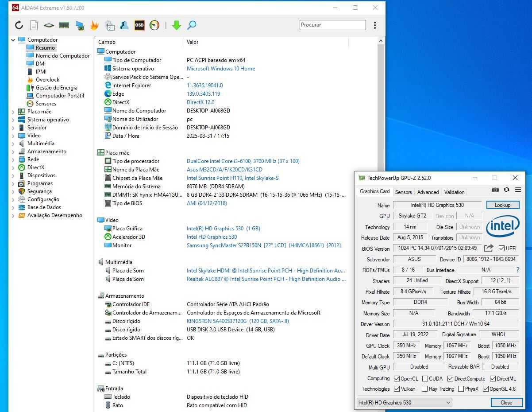Screen dimensions: 532x412
Task: Switch to the Sensors tab in GPU-Z
Action: tap(403, 192)
